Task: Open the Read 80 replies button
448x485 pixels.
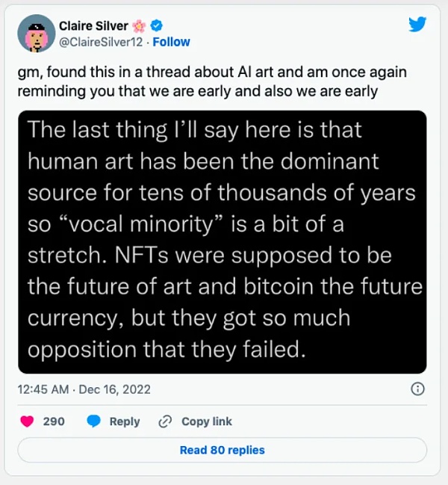Action: click(223, 450)
